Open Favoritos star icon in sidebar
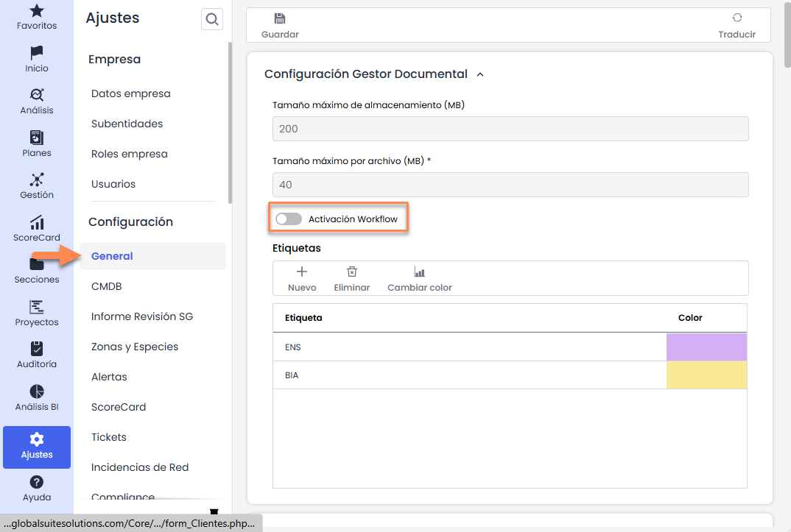This screenshot has width=791, height=532. tap(37, 11)
